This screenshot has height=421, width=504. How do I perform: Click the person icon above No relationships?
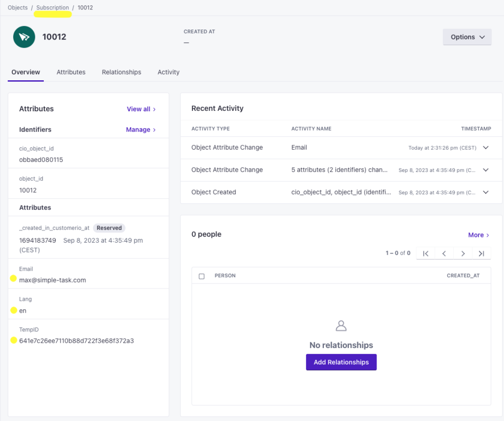pyautogui.click(x=341, y=326)
